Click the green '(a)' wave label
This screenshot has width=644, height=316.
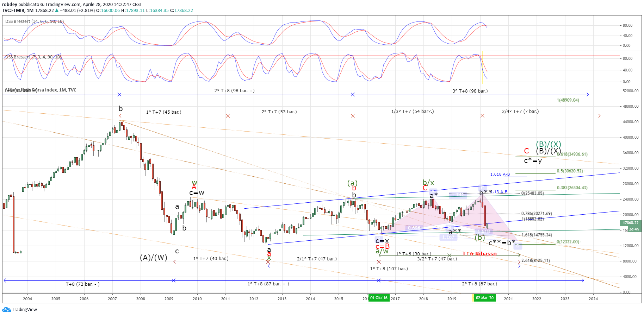[x=352, y=183]
